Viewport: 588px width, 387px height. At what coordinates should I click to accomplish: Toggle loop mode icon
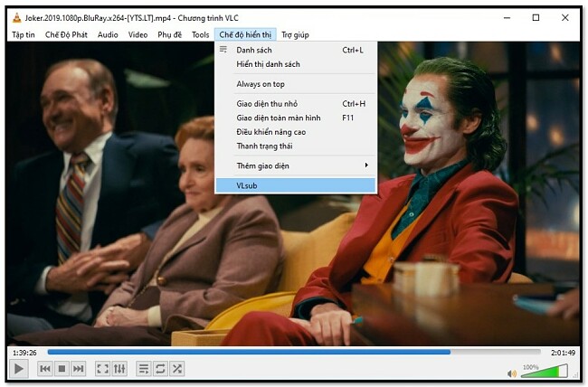[160, 369]
